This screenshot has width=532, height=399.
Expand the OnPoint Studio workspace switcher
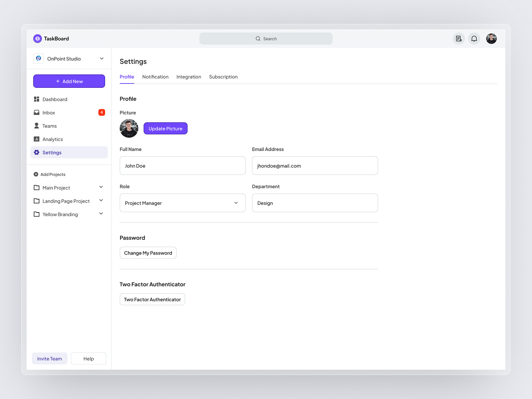click(102, 59)
